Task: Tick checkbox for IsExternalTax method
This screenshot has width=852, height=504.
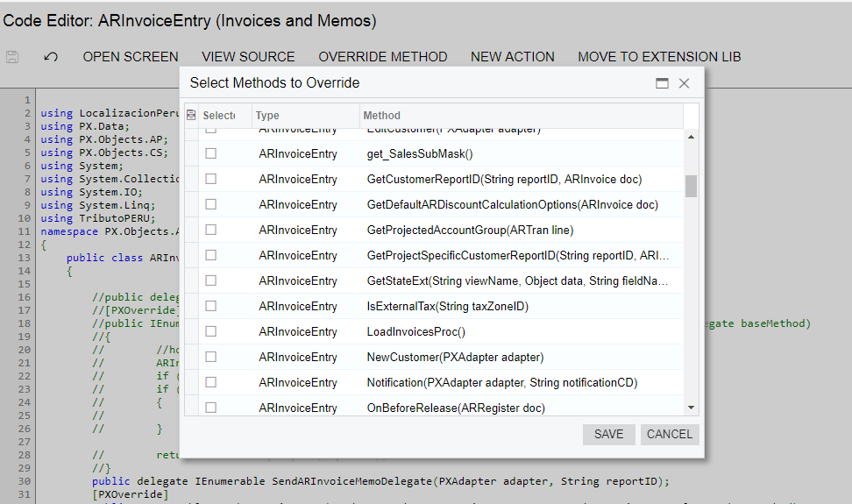Action: [210, 306]
